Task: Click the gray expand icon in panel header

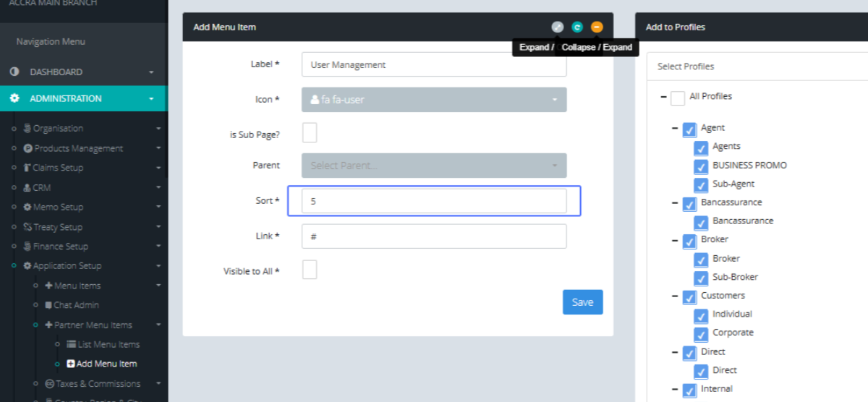Action: [x=557, y=27]
